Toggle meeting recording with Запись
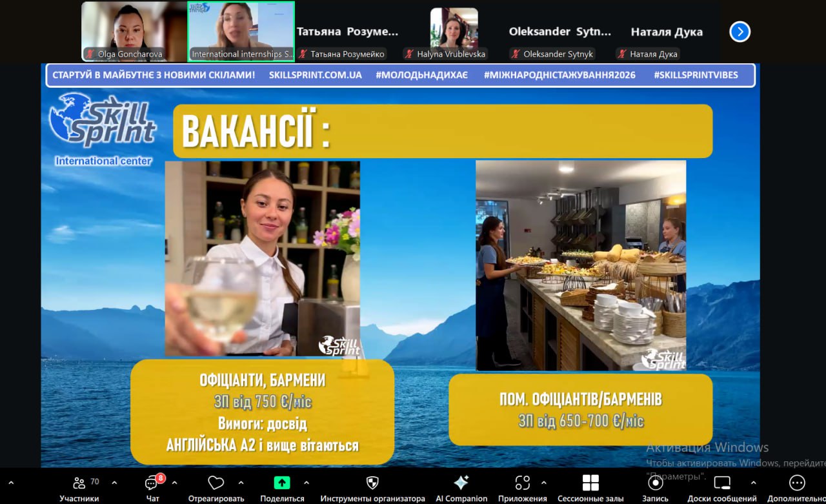 655,483
